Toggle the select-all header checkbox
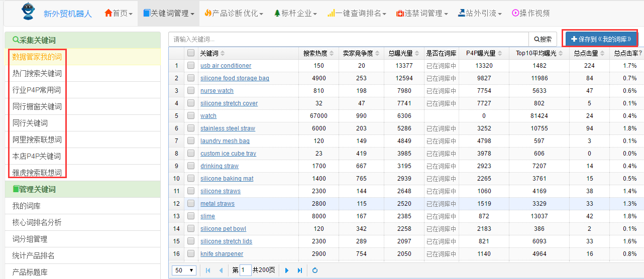Image resolution: width=644 pixels, height=279 pixels. [x=191, y=53]
